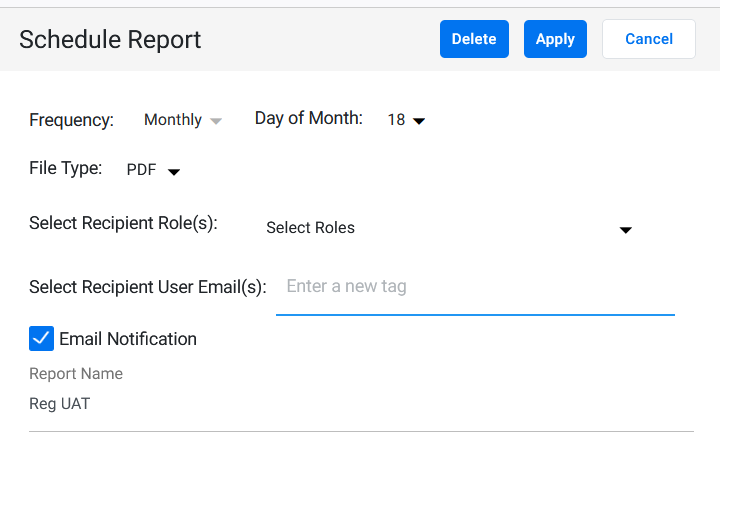Open the Frequency dropdown showing Monthly
Screen dimensions: 740x531
pos(183,120)
